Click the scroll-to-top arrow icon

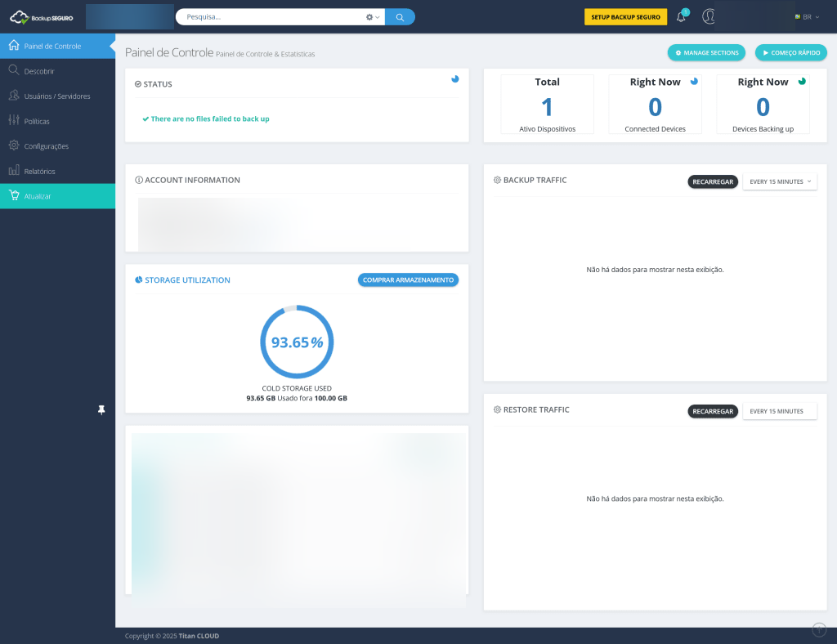point(819,629)
